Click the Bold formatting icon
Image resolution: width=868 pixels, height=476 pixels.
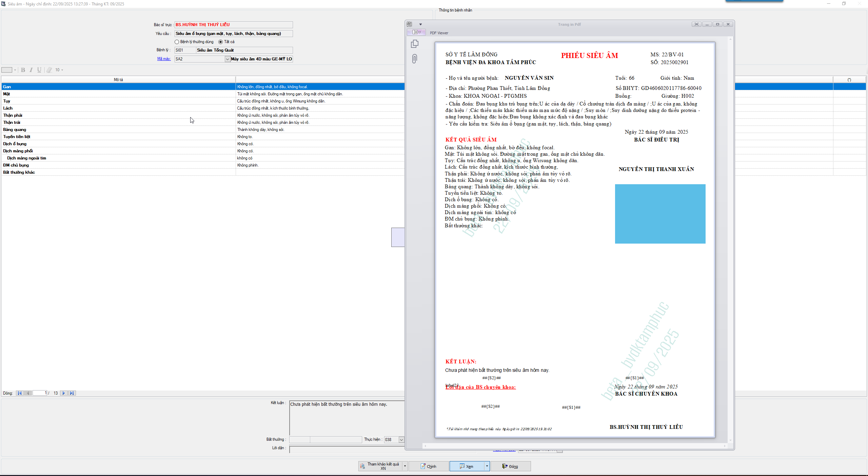coord(23,70)
